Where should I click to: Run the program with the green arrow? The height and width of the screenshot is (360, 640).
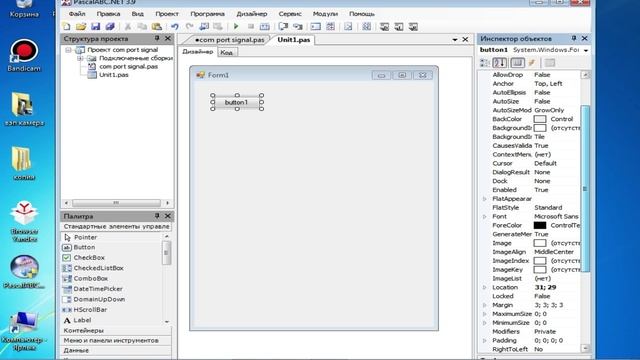tap(236, 27)
